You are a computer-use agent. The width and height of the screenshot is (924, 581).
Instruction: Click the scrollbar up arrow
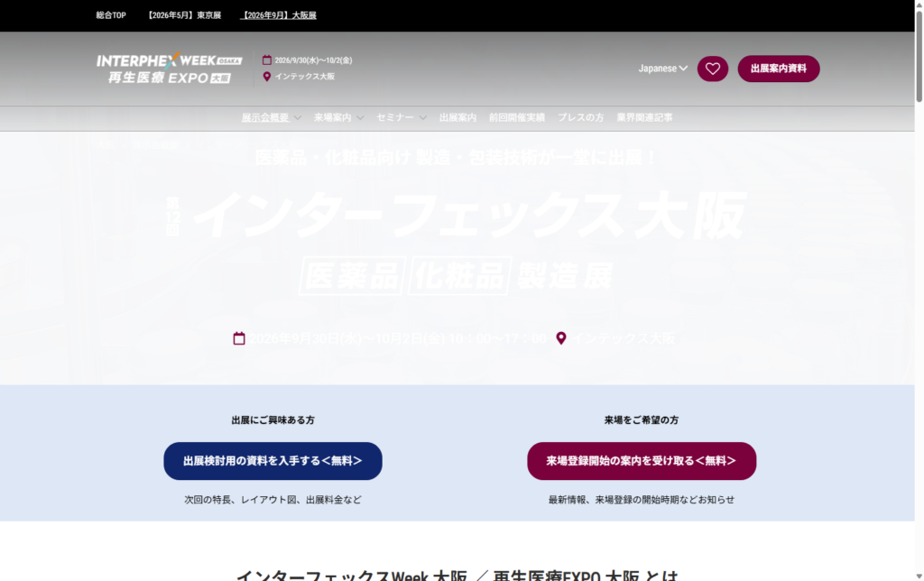[919, 5]
